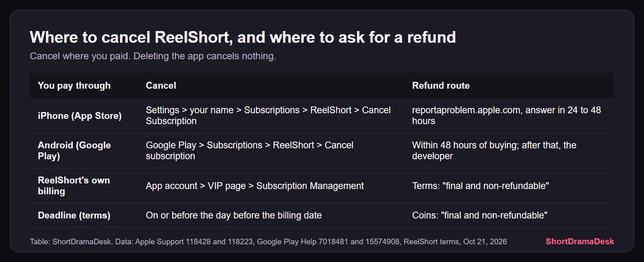Image resolution: width=644 pixels, height=262 pixels.
Task: Click the source note starting 'Table: ShortDramaDesk. Data: Apple Support'
Action: pos(268,241)
